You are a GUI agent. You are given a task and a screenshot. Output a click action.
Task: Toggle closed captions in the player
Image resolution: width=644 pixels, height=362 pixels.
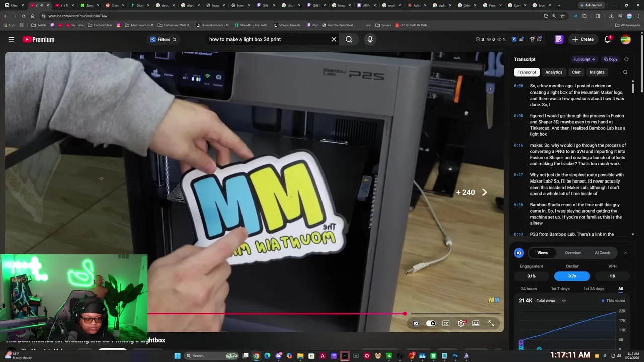pyautogui.click(x=446, y=323)
